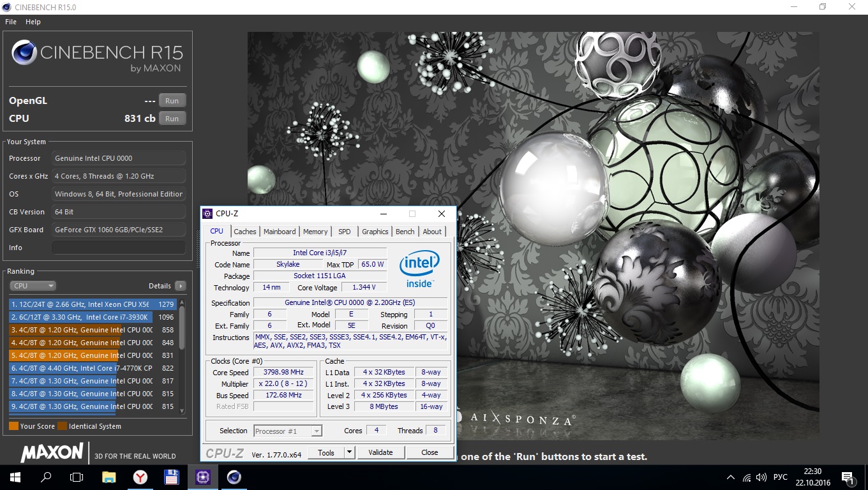The width and height of the screenshot is (868, 490).
Task: Open taskbar search magnifier
Action: pos(46,477)
